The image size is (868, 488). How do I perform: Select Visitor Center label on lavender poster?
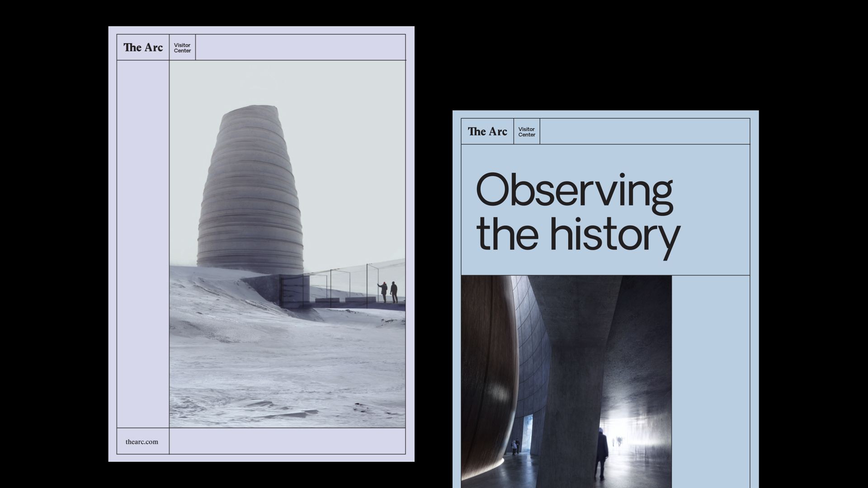(x=182, y=48)
